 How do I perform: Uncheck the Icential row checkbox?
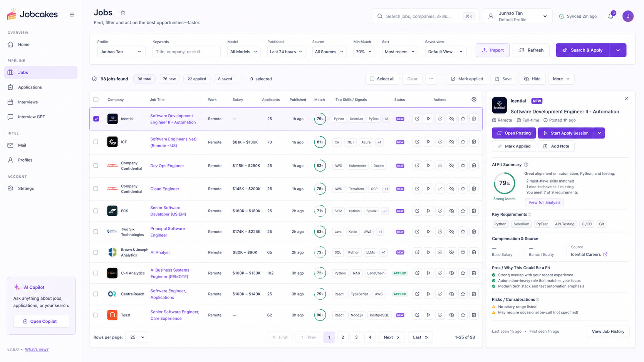pos(96,119)
